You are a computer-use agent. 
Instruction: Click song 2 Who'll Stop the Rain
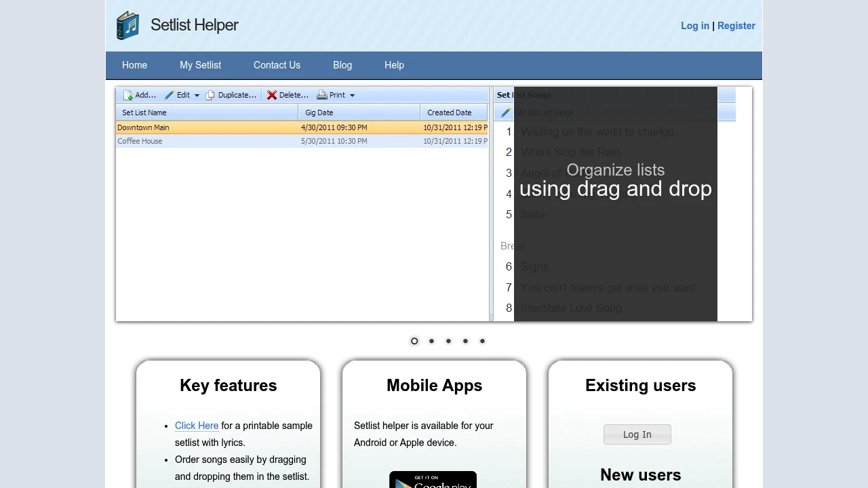point(570,152)
